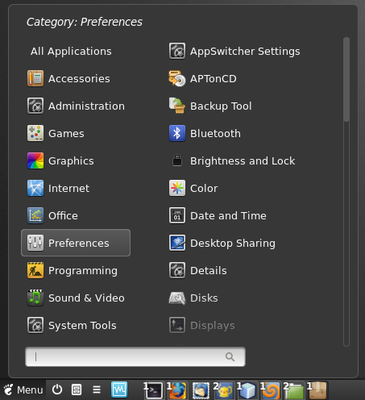Open the Disks utility
365x400 pixels.
coord(193,298)
